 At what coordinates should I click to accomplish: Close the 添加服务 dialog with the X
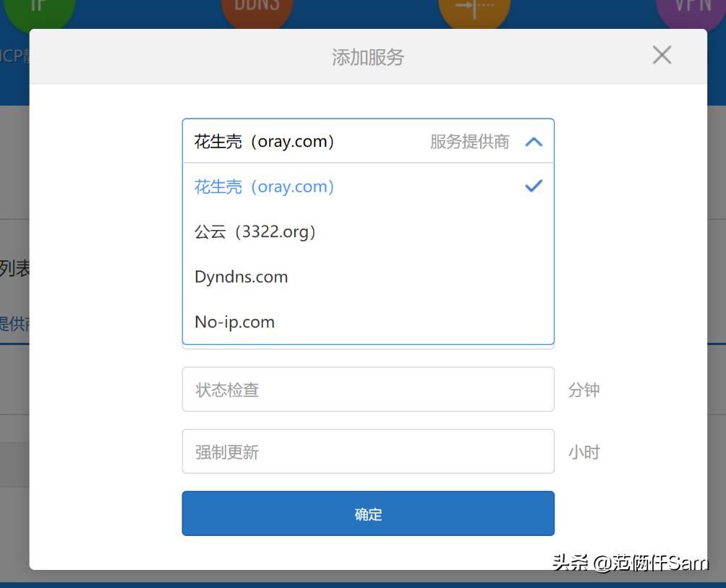tap(661, 54)
